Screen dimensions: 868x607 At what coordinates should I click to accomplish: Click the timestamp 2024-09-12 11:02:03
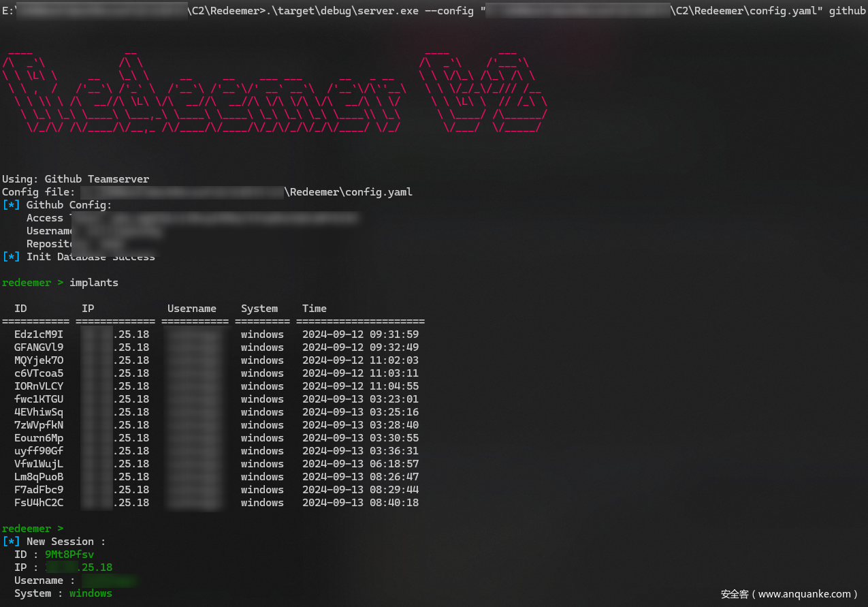(x=360, y=360)
